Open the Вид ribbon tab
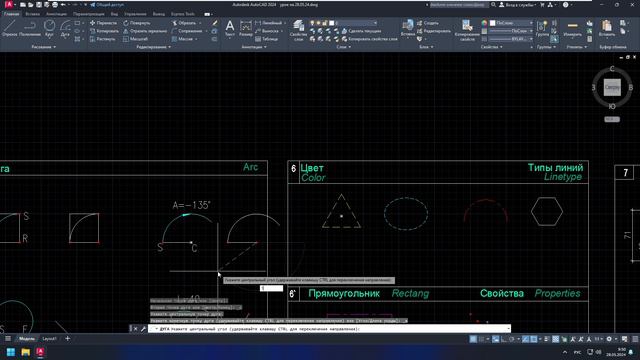 114,14
